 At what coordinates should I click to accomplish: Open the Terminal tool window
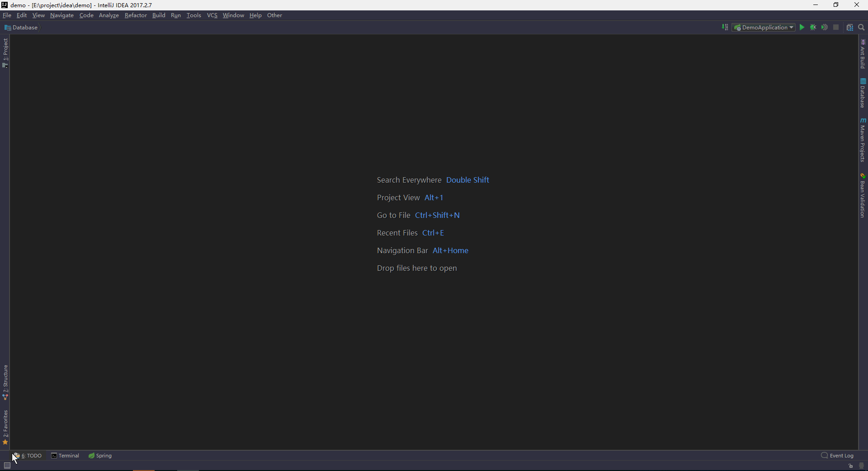(65, 456)
